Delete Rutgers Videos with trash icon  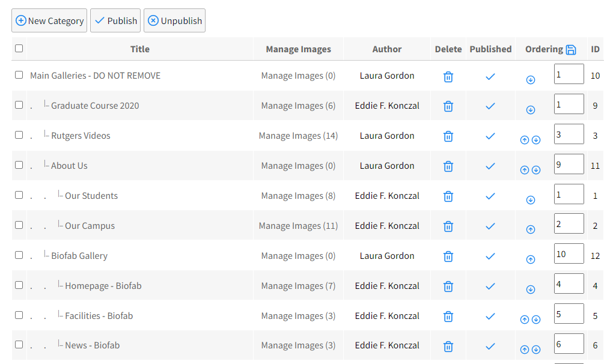pos(448,136)
